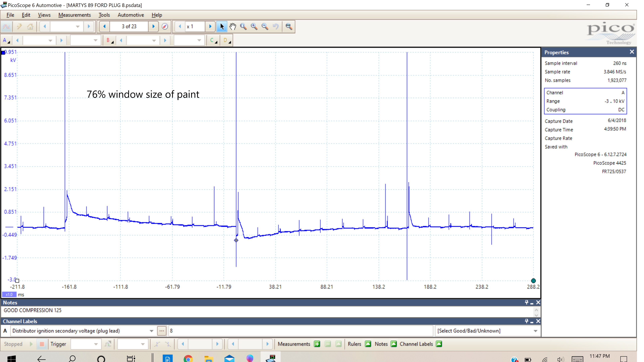644x362 pixels.
Task: Click the label ellipsis browse button
Action: pyautogui.click(x=162, y=331)
